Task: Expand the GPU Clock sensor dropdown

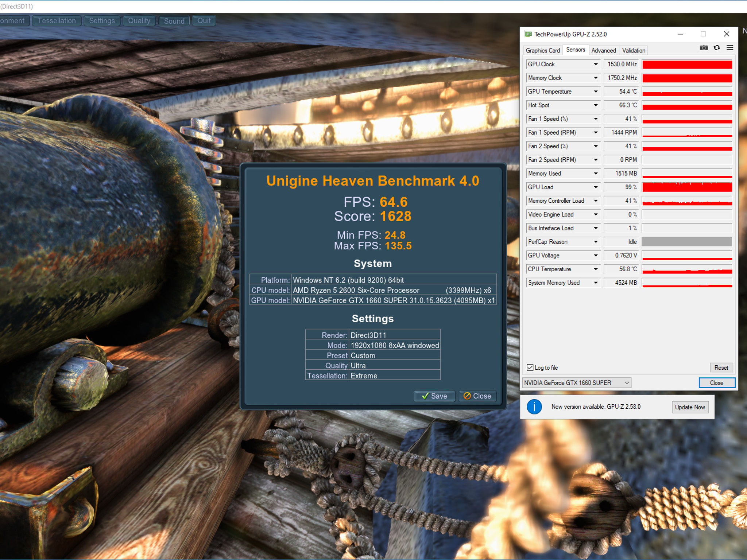Action: [x=596, y=64]
